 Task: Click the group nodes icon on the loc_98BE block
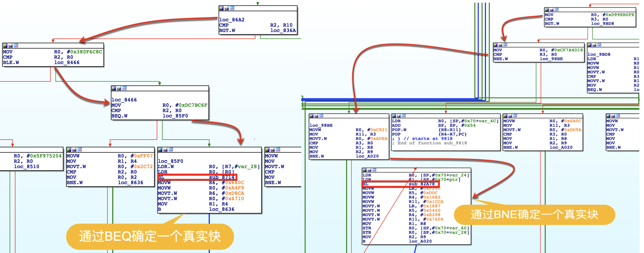[321, 116]
